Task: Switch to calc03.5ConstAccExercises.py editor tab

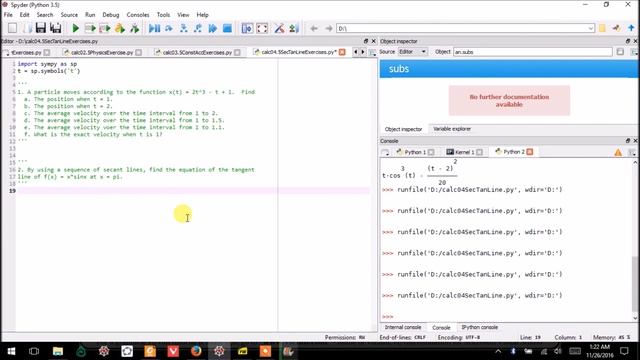Action: pyautogui.click(x=197, y=52)
